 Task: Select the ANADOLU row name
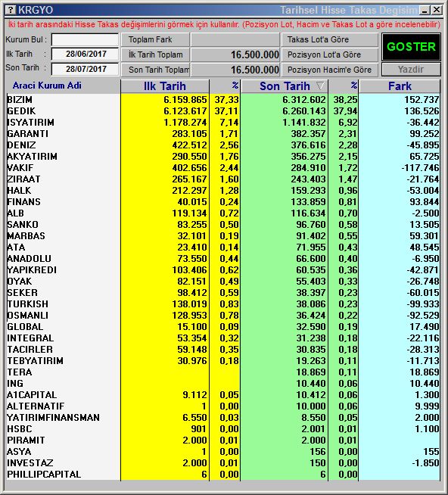click(x=29, y=259)
